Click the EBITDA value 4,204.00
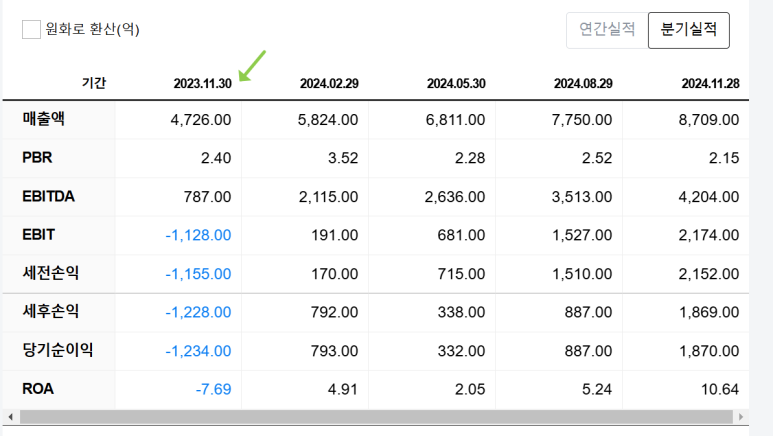The width and height of the screenshot is (773, 436). pos(708,197)
